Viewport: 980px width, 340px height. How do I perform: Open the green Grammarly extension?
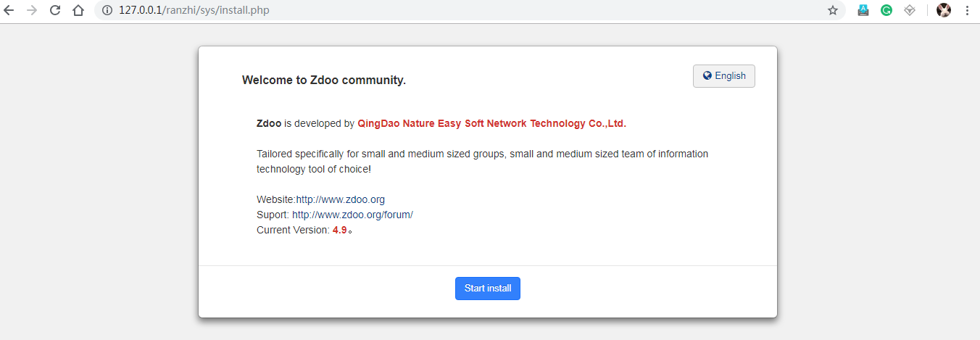[x=886, y=11]
